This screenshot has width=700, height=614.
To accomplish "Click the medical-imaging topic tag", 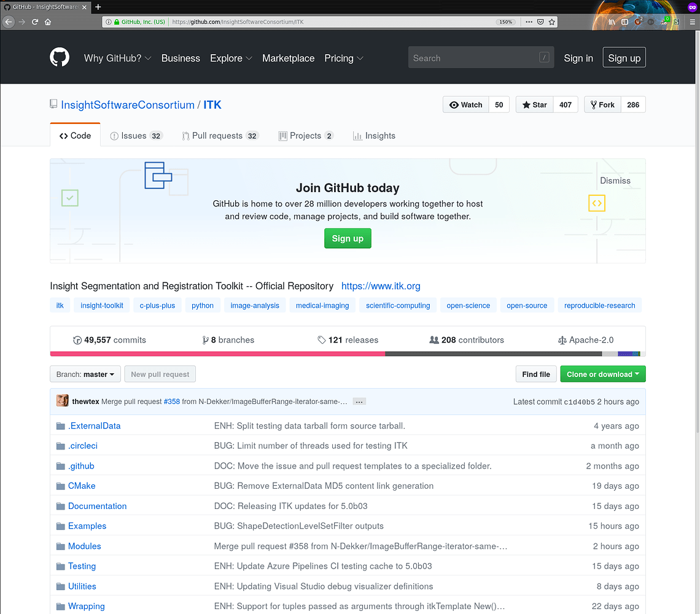I will [x=322, y=305].
